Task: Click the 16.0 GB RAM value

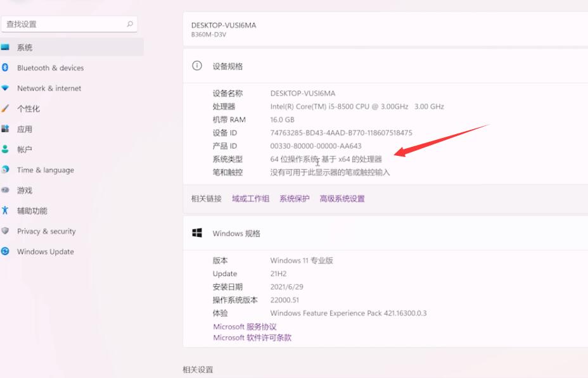Action: (282, 120)
